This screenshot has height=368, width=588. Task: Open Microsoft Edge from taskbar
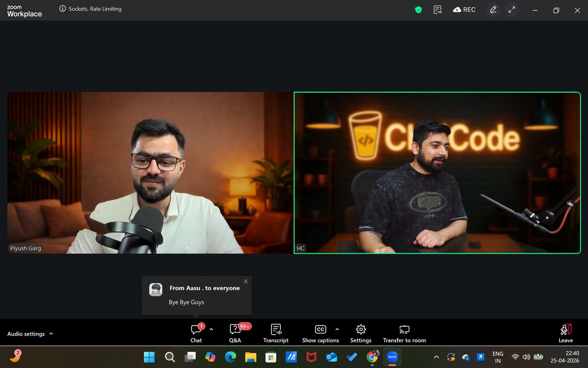(x=230, y=357)
